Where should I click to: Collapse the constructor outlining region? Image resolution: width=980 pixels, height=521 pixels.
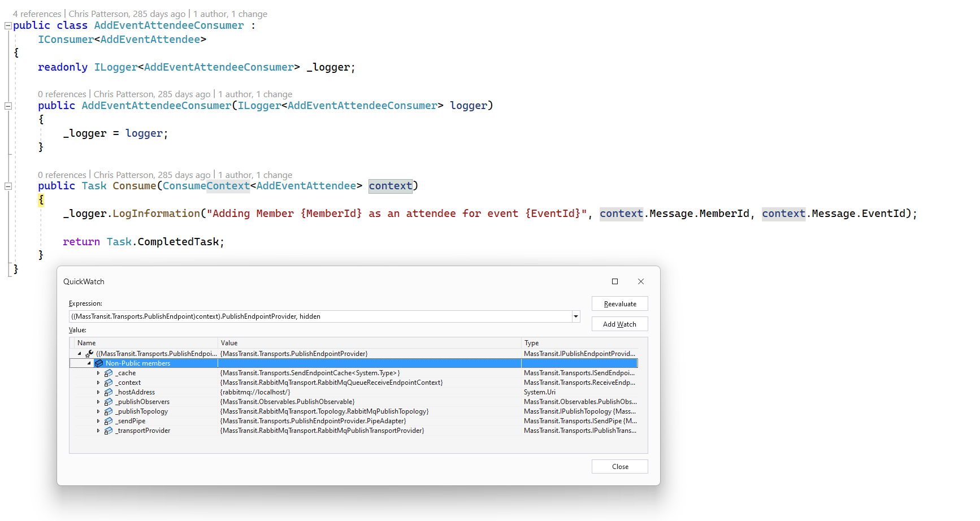click(7, 105)
